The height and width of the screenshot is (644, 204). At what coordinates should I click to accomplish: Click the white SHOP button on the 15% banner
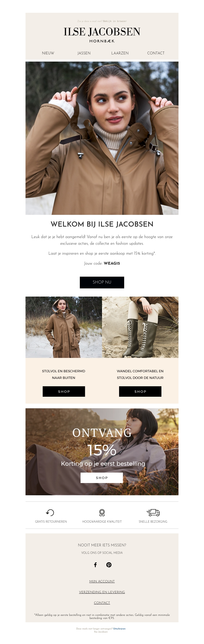coord(102,478)
